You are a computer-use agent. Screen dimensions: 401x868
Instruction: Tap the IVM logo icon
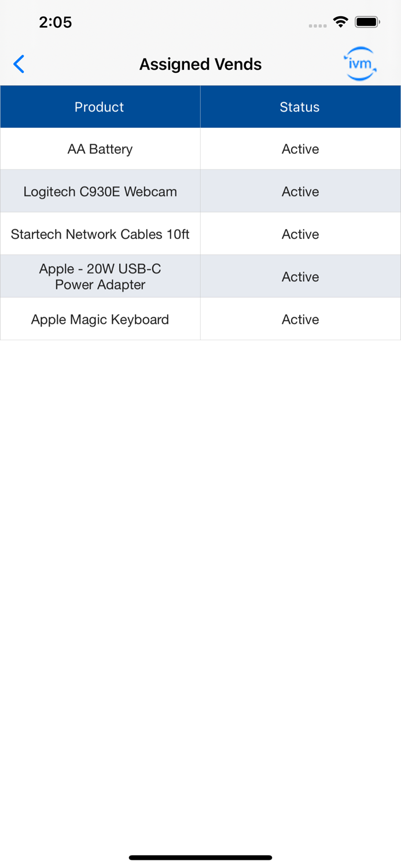tap(359, 64)
